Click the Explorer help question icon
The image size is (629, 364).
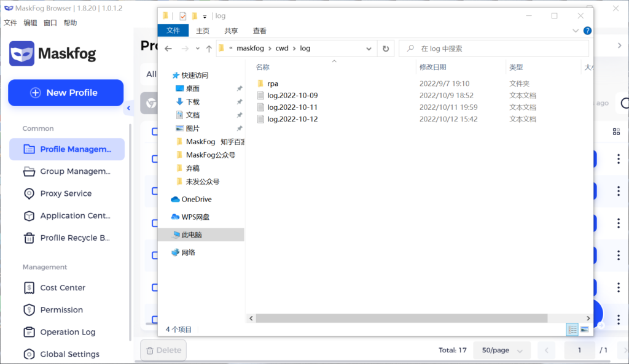tap(587, 31)
